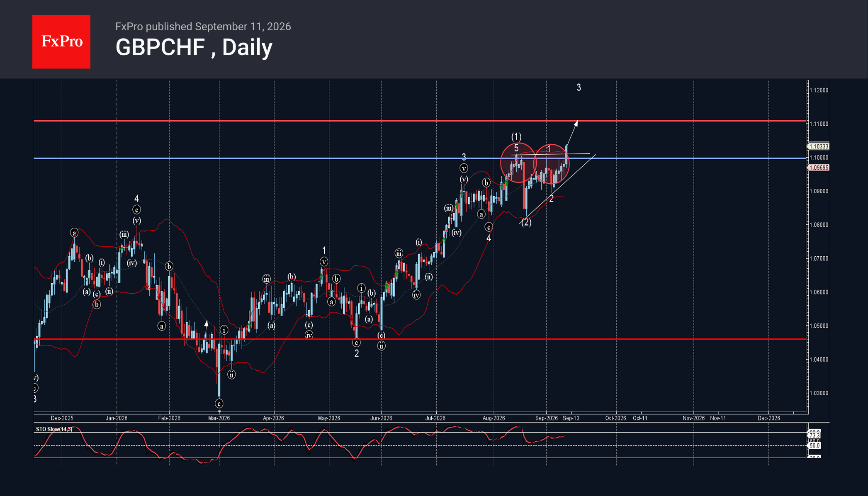Click the right red circle around wave 1
Viewport: 868px width, 496px height.
coord(551,164)
